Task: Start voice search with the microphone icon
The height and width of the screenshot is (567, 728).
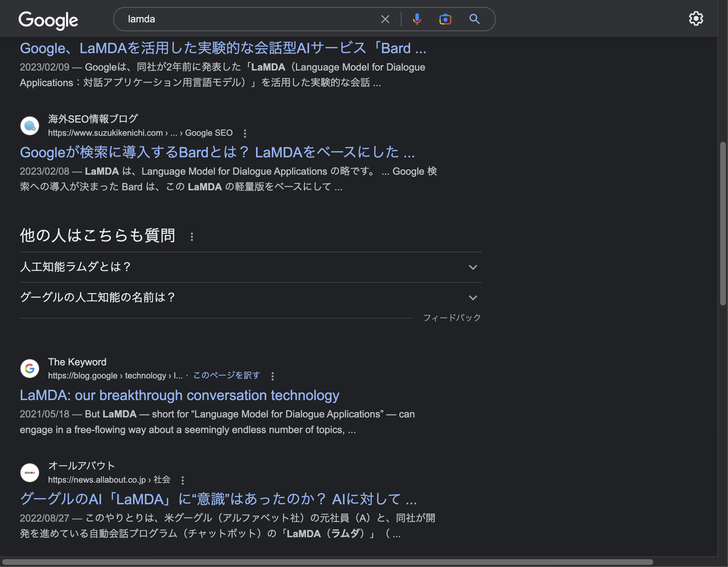Action: (x=417, y=19)
